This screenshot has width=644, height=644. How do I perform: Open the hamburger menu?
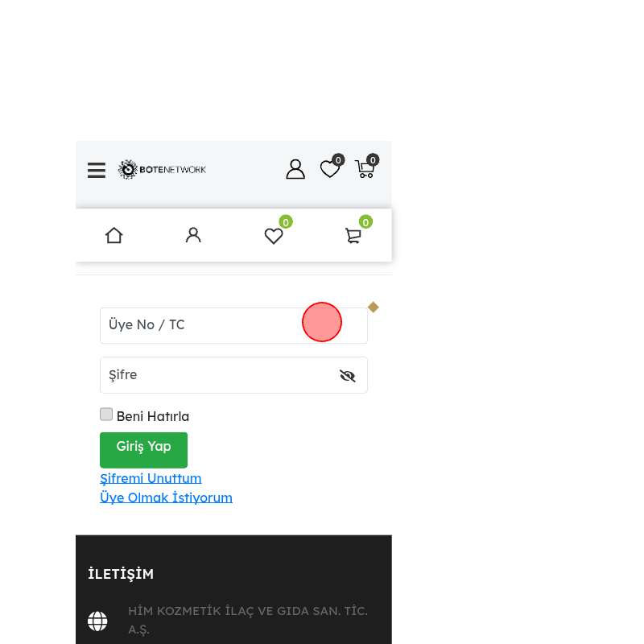tap(97, 170)
